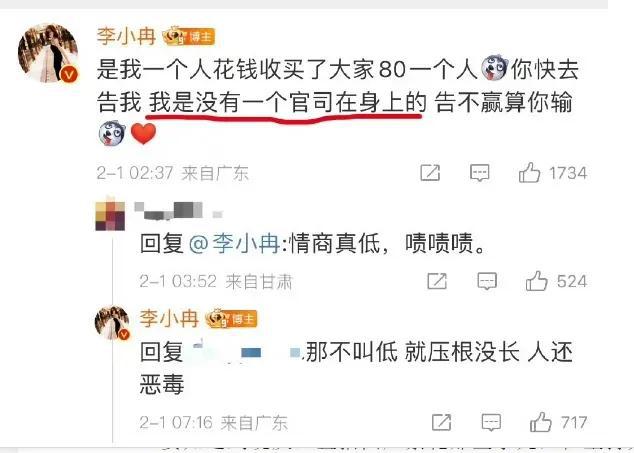Like the reply with 524 likes
The height and width of the screenshot is (453, 634).
click(x=537, y=281)
